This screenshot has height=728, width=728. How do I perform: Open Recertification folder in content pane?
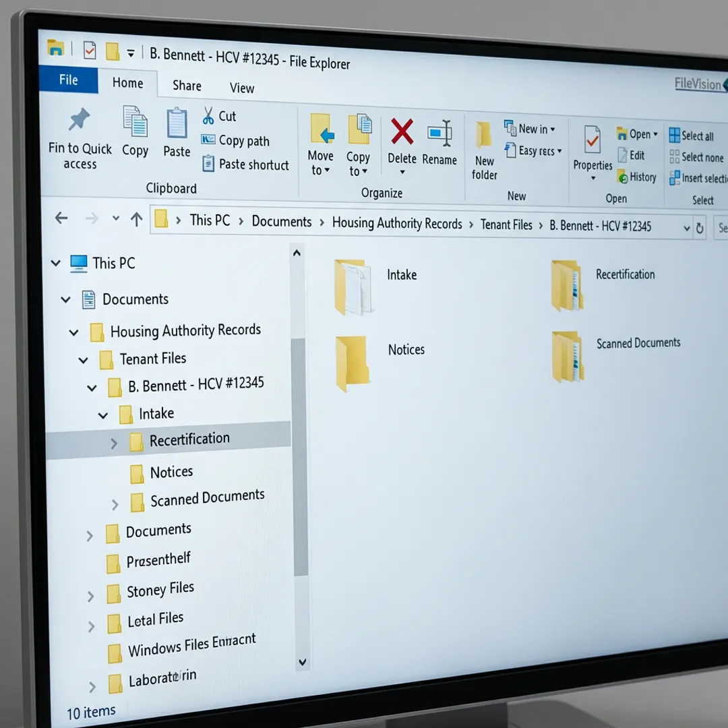[x=603, y=285]
